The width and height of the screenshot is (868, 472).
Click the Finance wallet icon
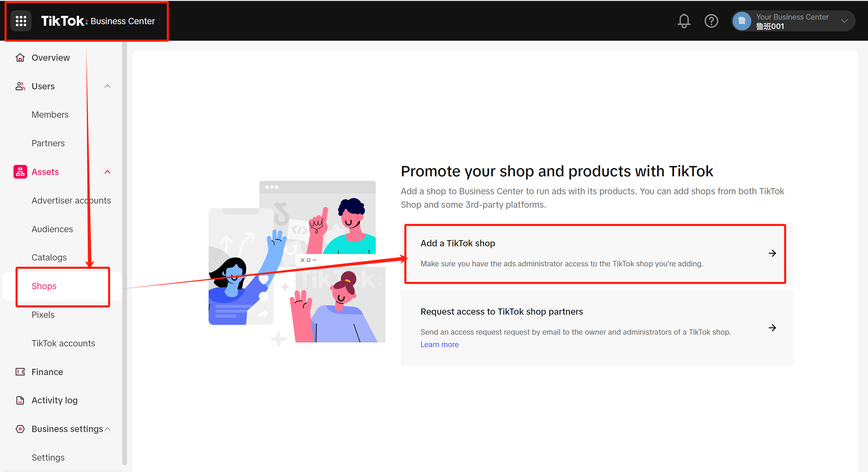click(x=20, y=372)
